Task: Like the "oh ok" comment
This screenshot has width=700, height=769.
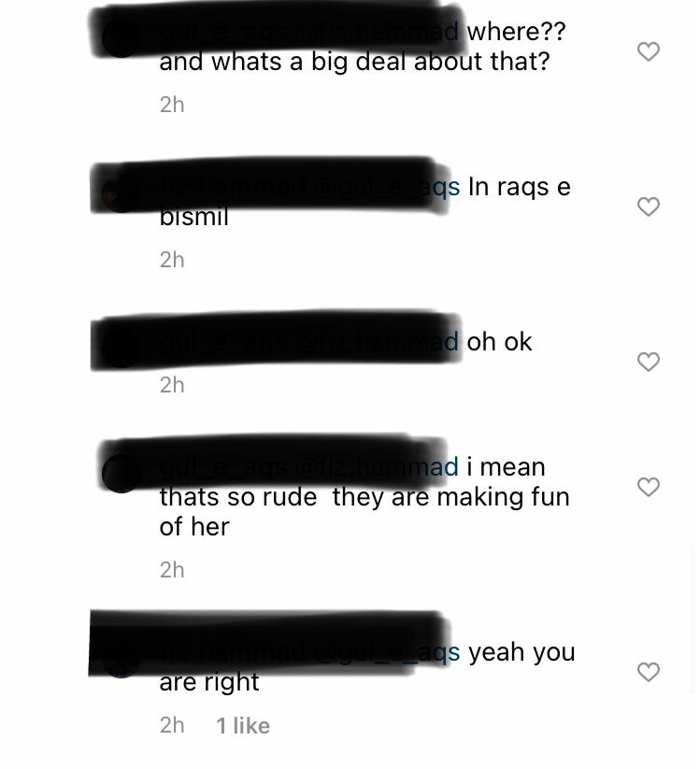Action: [x=648, y=362]
